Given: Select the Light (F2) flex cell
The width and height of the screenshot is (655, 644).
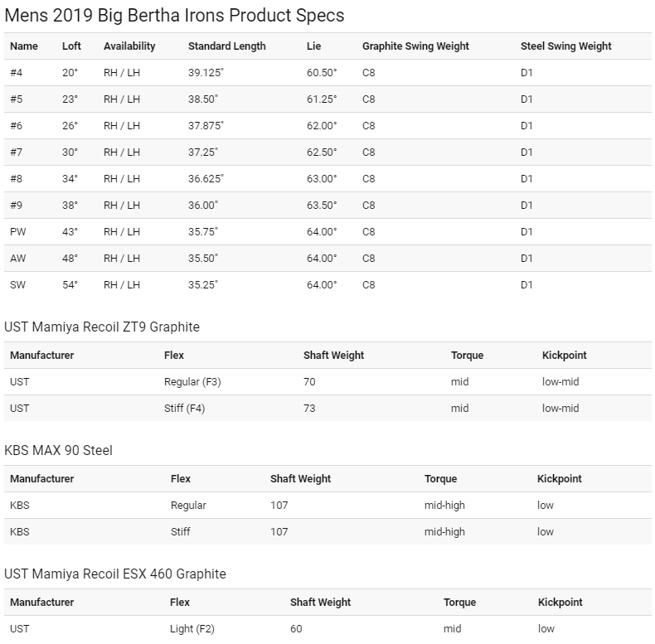Looking at the screenshot, I should point(192,628).
